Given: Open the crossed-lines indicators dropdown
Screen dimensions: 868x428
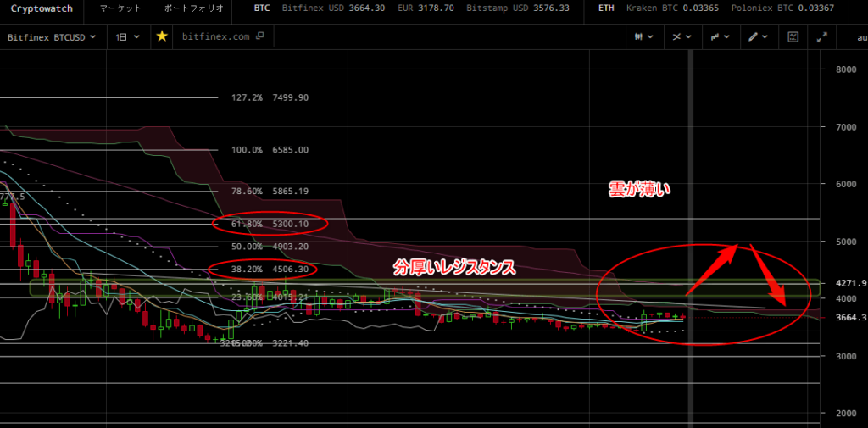Looking at the screenshot, I should pos(682,37).
